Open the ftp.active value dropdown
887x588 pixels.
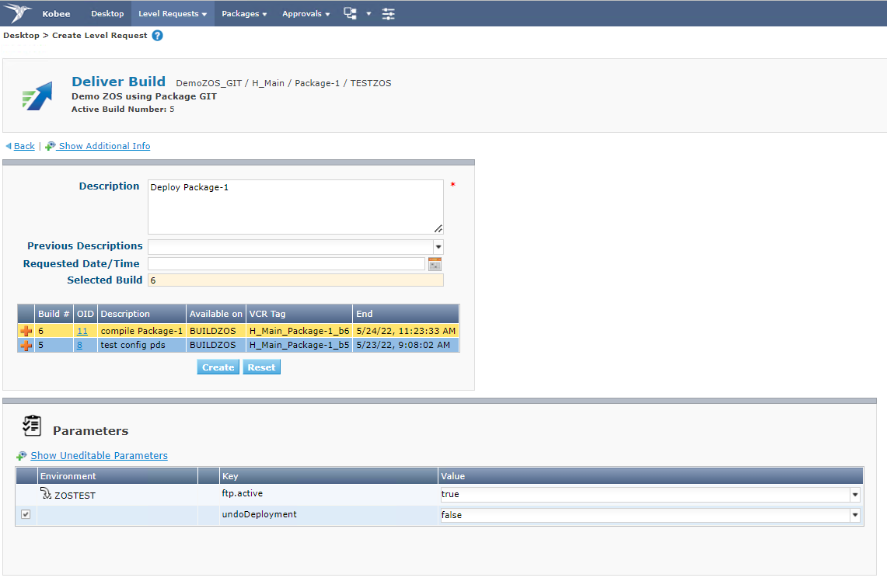click(x=854, y=494)
